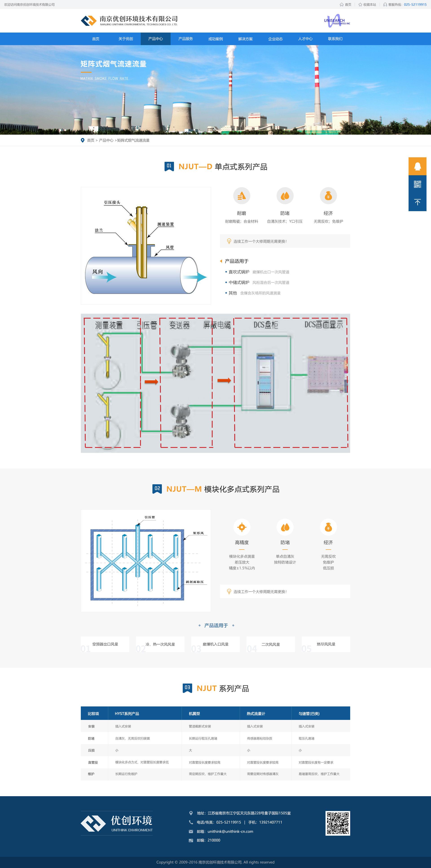Open the 解决方案 navigation item
Image resolution: width=431 pixels, height=868 pixels.
tap(245, 39)
